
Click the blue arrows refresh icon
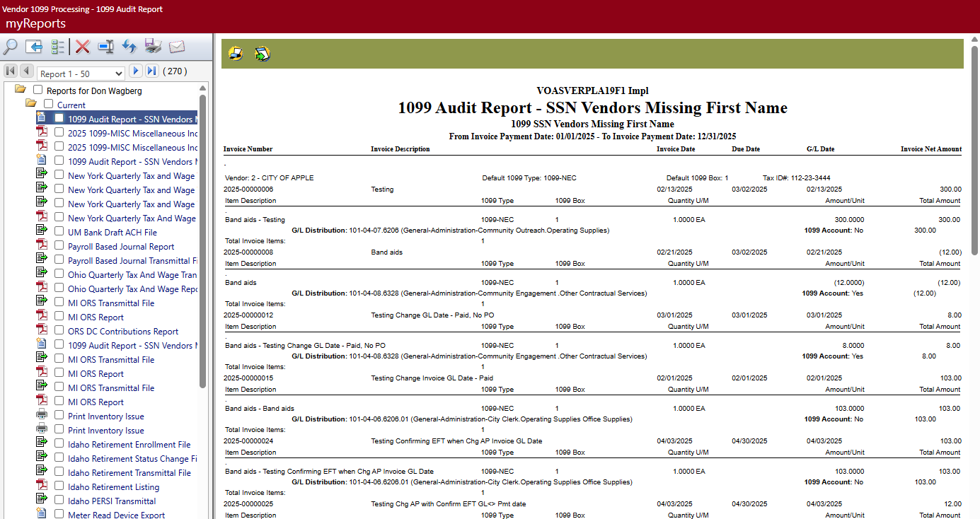tap(129, 47)
